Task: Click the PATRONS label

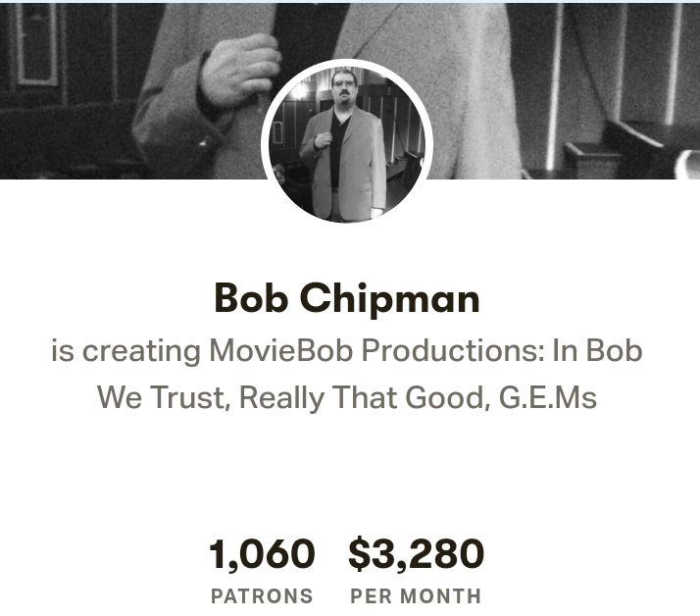Action: (x=262, y=595)
